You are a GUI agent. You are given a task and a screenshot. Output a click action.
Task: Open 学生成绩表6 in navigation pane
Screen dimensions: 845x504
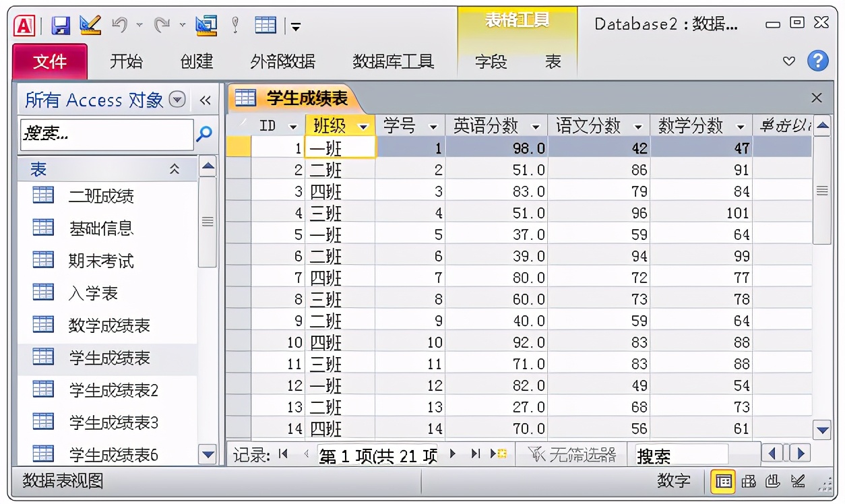(x=114, y=455)
